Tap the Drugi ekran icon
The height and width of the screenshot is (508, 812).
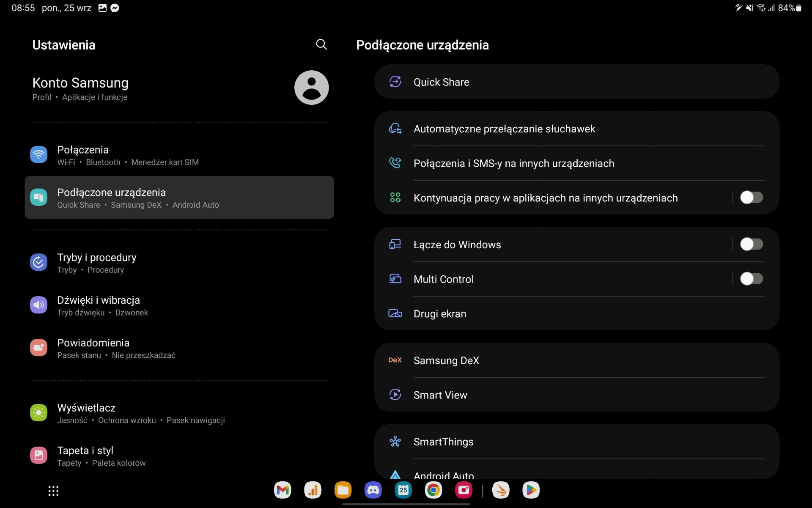click(x=395, y=313)
